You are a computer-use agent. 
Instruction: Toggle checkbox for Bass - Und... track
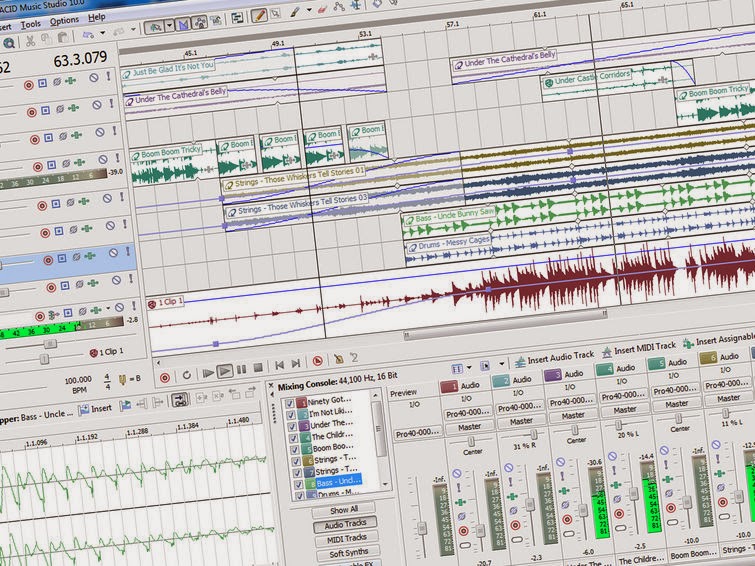[298, 484]
